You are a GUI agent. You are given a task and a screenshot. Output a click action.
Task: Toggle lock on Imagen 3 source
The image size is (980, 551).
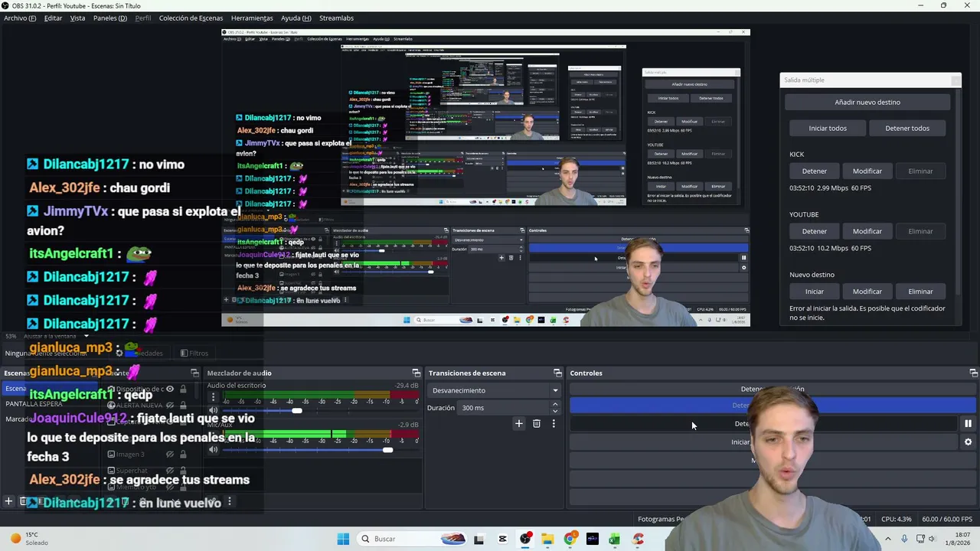182,455
